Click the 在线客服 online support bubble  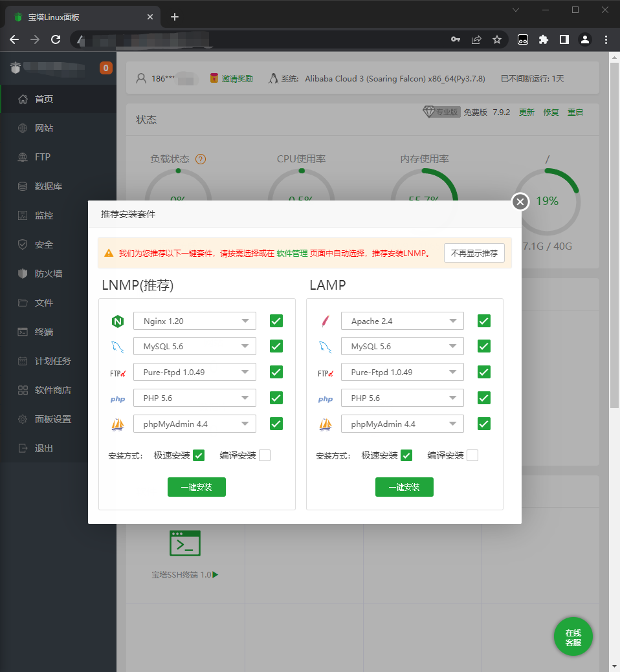[x=573, y=637]
